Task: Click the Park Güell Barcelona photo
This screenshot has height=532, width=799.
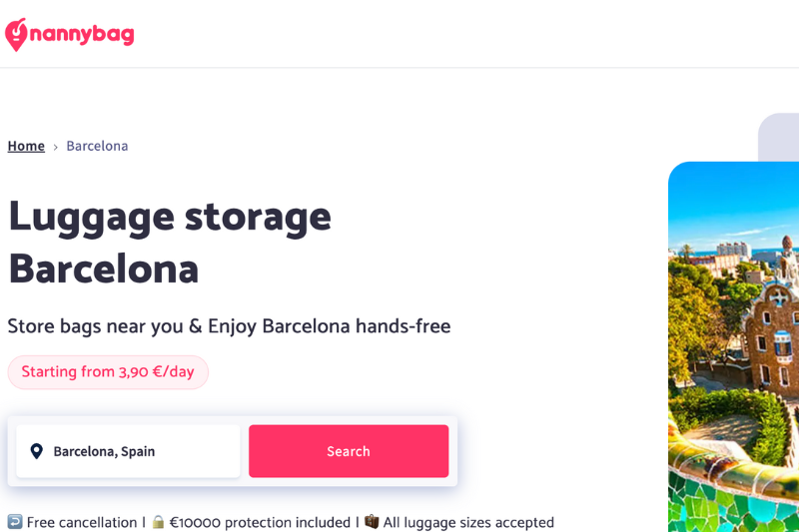Action: pyautogui.click(x=734, y=346)
